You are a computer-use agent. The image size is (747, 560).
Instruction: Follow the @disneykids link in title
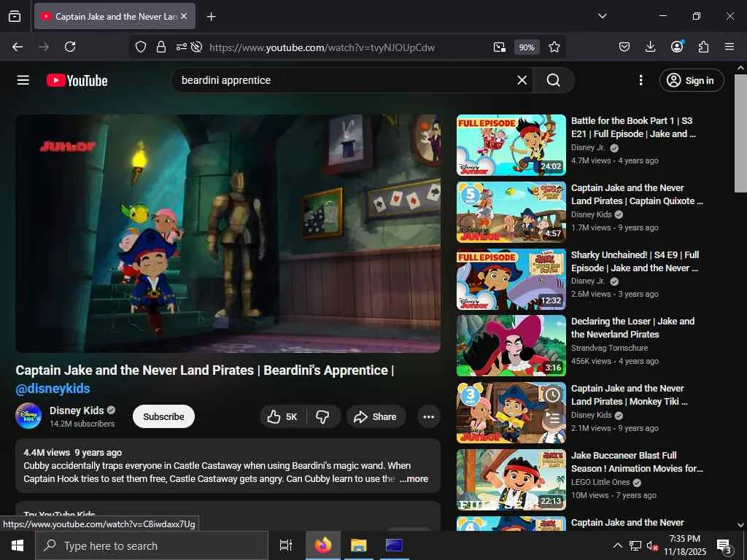coord(53,389)
